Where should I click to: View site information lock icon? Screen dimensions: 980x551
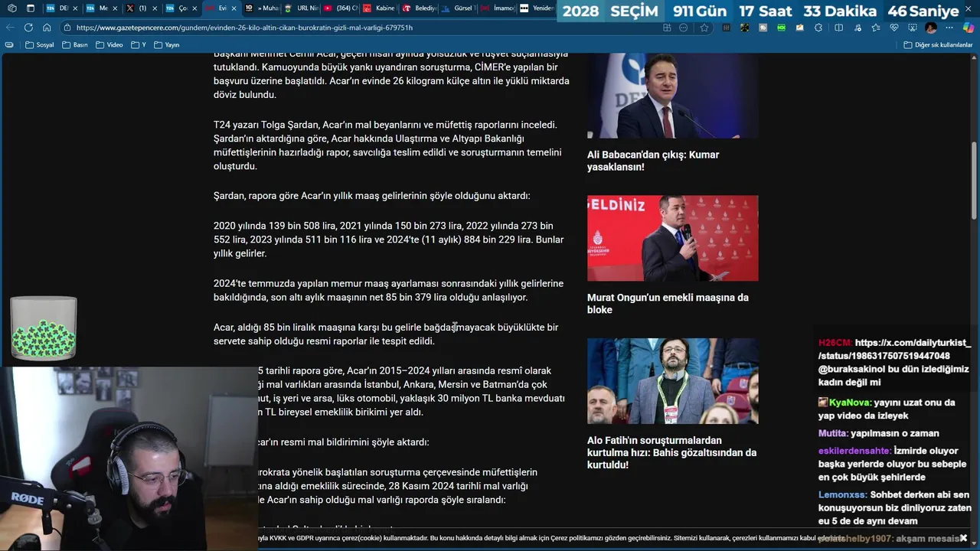click(67, 28)
